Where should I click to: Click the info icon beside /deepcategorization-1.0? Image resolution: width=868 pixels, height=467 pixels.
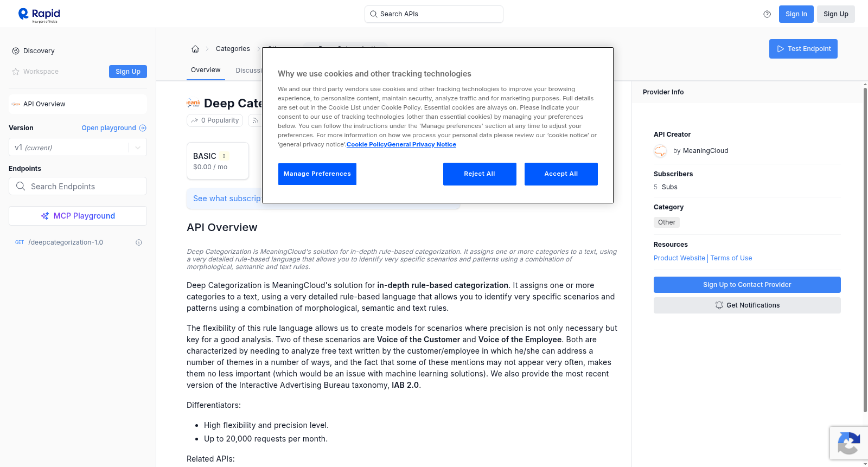coord(139,242)
